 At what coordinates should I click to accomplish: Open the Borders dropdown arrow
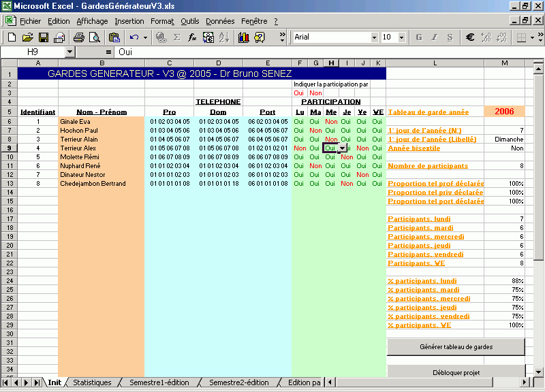point(532,37)
